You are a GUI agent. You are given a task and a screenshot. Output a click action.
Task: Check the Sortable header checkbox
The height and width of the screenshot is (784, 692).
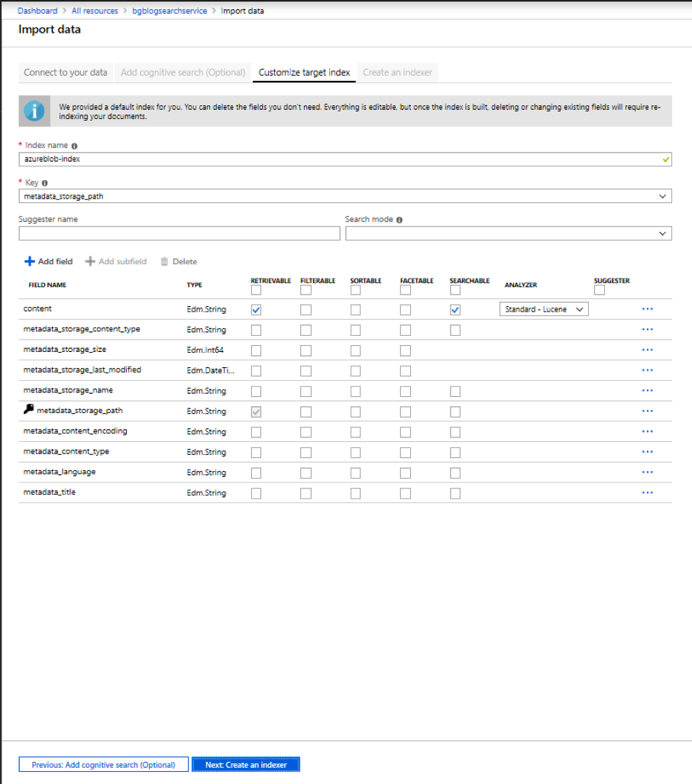click(355, 290)
